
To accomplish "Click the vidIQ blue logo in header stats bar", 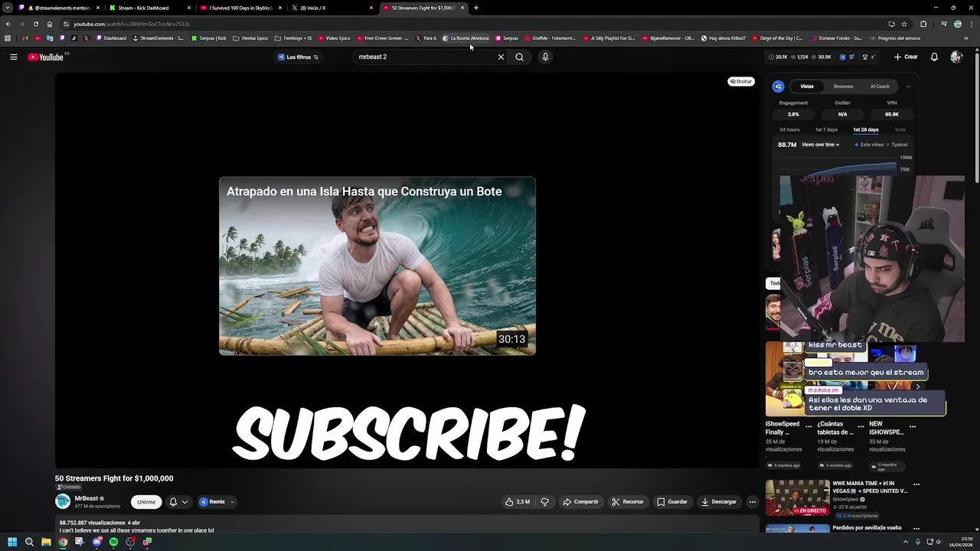I will pos(842,57).
